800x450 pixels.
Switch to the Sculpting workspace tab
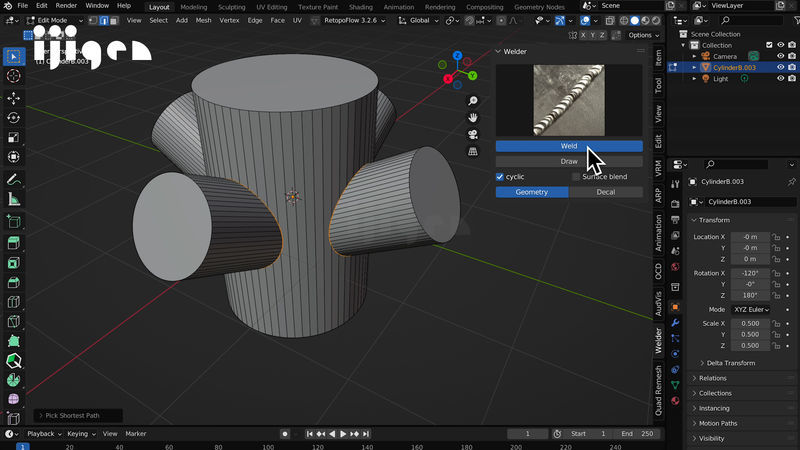click(x=233, y=6)
